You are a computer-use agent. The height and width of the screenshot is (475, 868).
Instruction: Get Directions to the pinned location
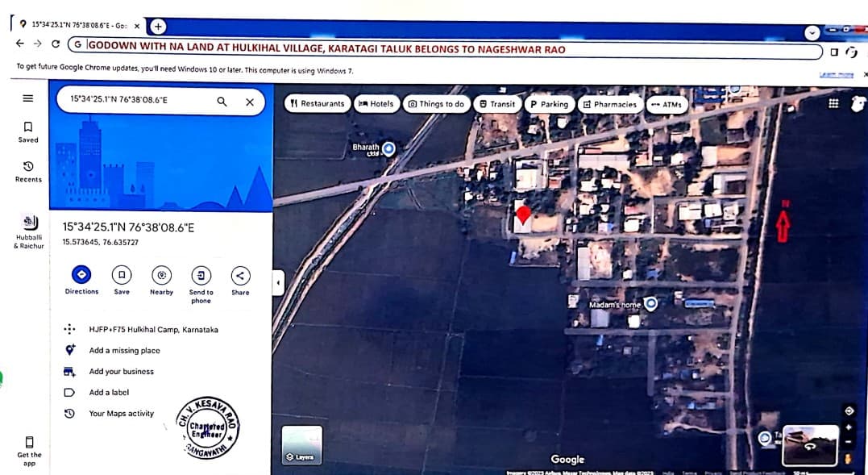[x=81, y=280]
